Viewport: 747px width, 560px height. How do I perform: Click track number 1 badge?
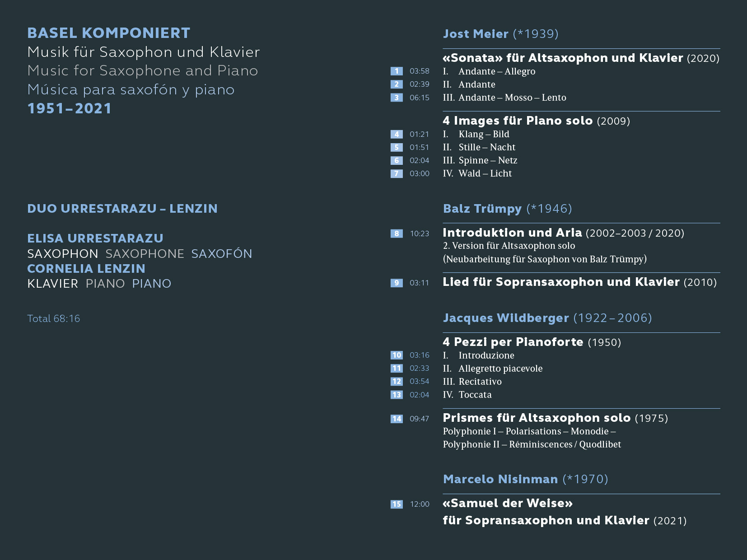pos(397,71)
